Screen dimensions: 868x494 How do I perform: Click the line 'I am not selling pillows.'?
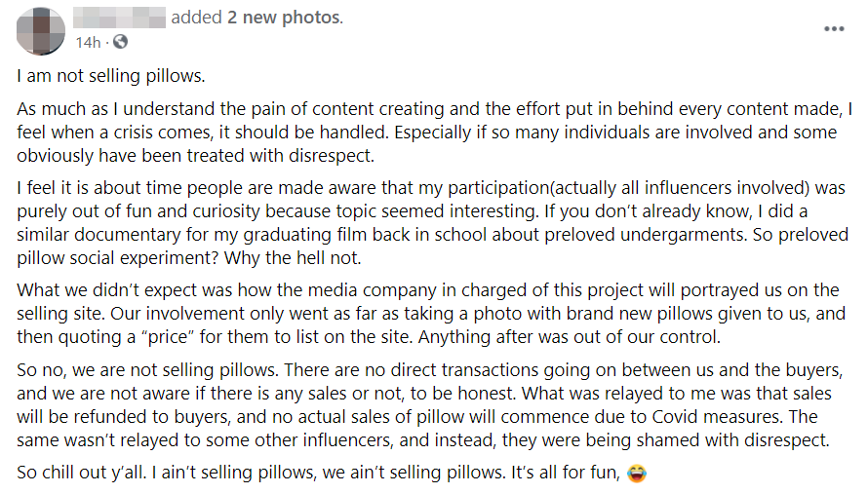click(x=111, y=75)
